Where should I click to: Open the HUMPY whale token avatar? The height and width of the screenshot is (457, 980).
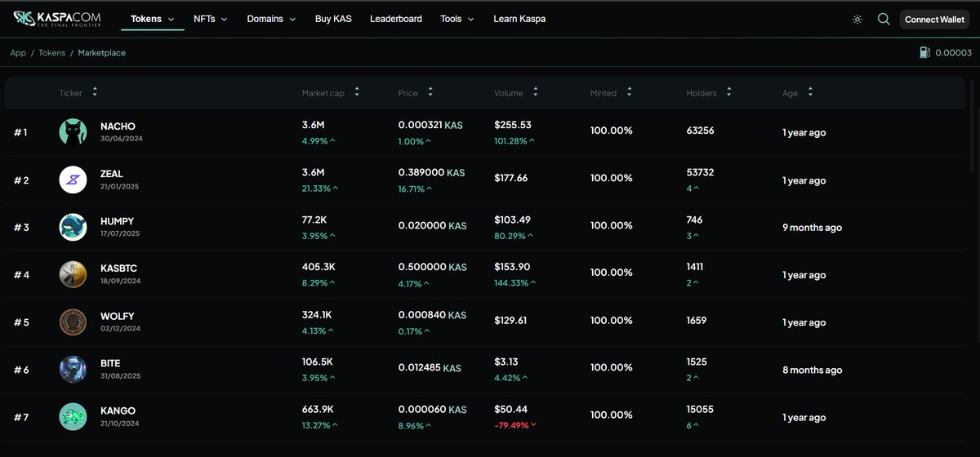coord(73,227)
